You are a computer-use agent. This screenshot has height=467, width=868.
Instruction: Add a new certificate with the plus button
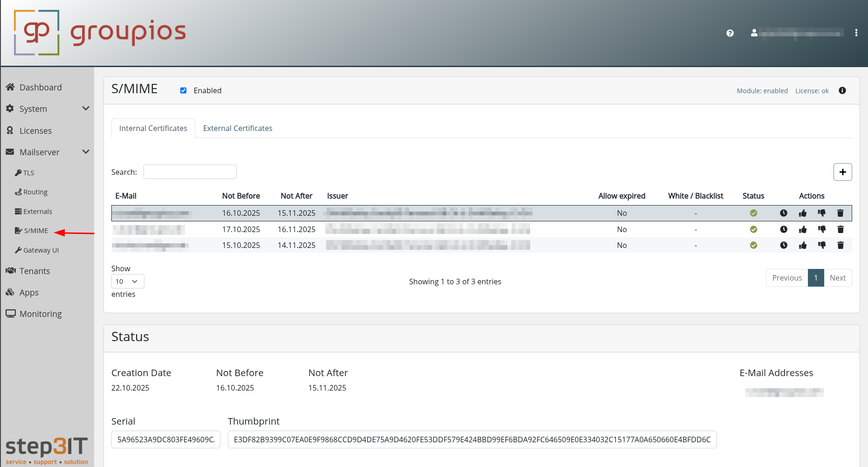[842, 172]
